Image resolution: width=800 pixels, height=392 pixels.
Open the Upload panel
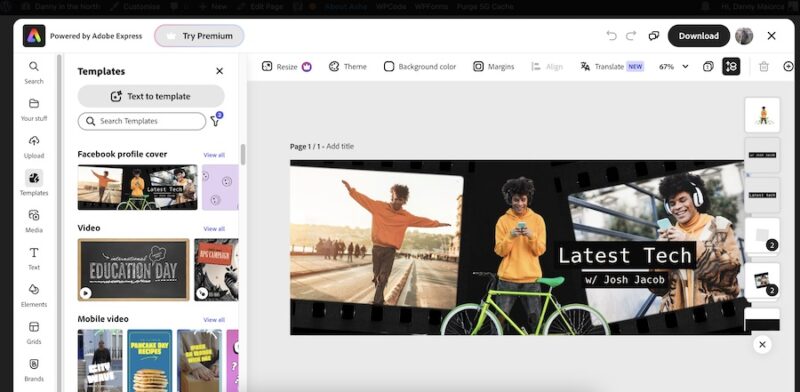34,147
